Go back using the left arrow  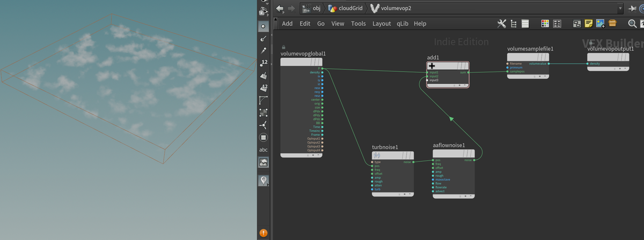click(280, 8)
